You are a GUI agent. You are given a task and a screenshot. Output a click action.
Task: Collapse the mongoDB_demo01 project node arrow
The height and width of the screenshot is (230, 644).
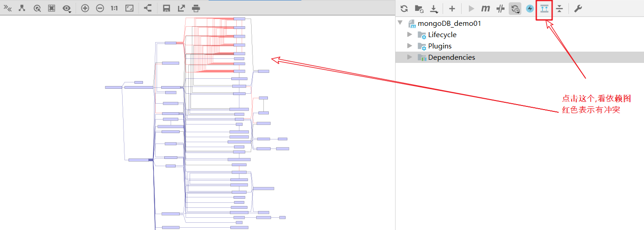click(x=400, y=23)
